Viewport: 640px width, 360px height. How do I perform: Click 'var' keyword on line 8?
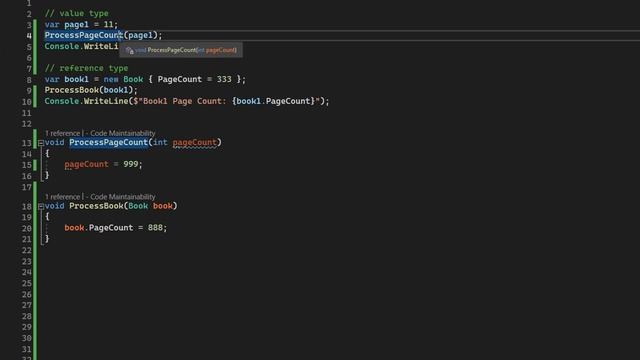click(x=52, y=79)
